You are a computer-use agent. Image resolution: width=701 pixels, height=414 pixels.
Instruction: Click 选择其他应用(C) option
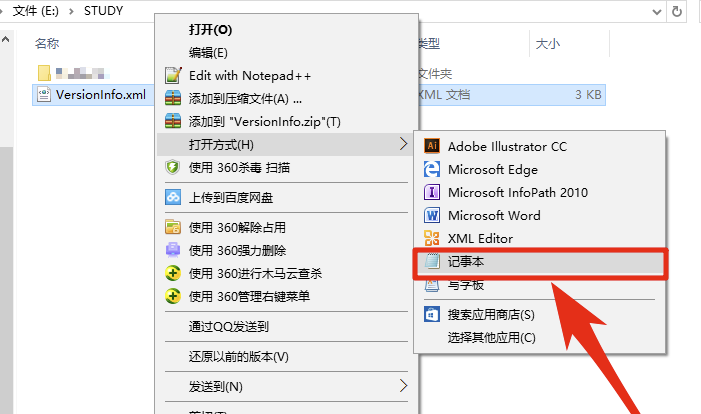tap(491, 337)
